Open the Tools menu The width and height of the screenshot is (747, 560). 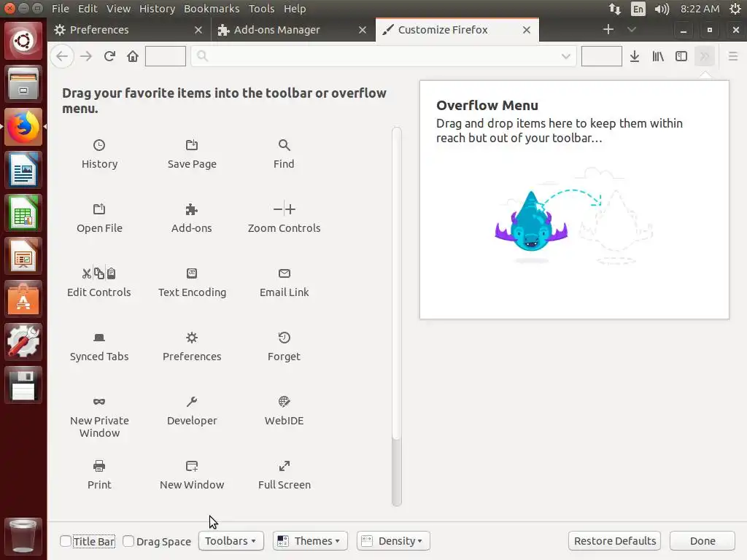[262, 9]
